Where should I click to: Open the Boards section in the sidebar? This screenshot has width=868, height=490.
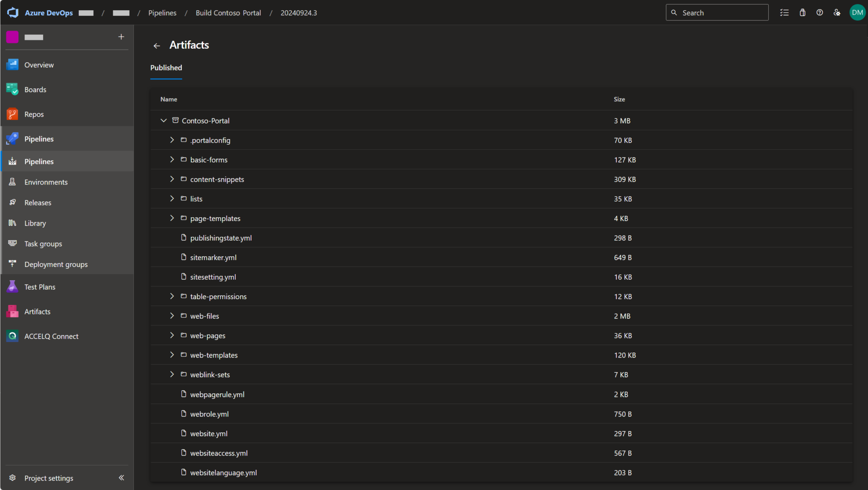pos(35,90)
